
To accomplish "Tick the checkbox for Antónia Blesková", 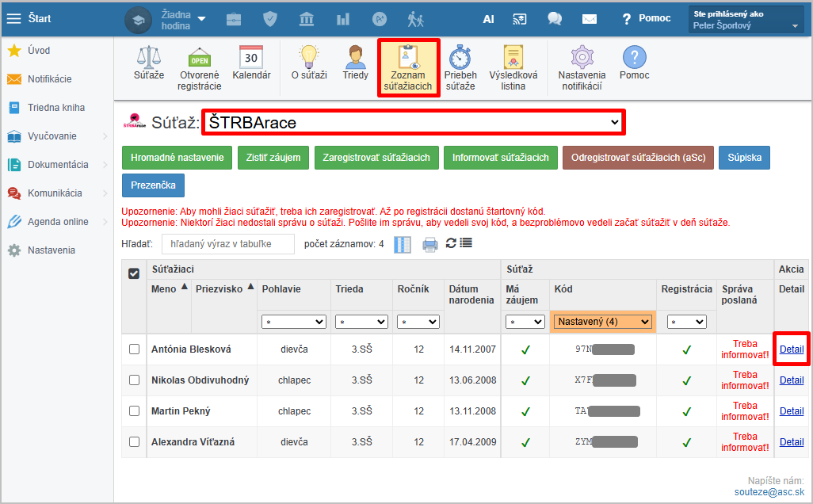I will coord(134,349).
